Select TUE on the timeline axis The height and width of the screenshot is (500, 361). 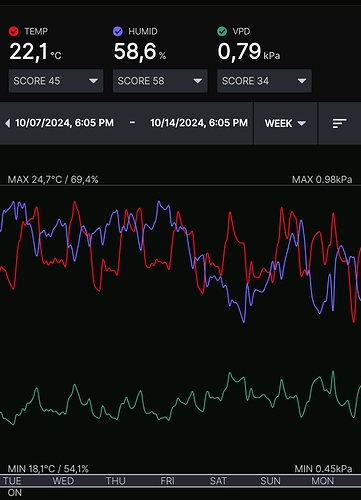pyautogui.click(x=12, y=481)
